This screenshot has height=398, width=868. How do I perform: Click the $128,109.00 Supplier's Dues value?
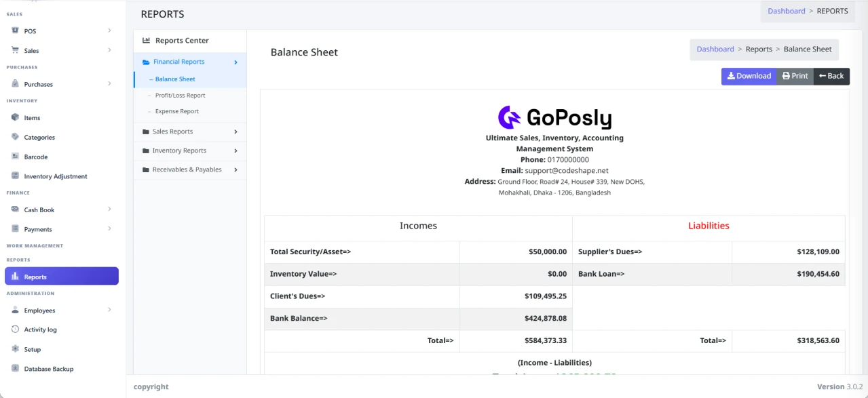(x=818, y=252)
